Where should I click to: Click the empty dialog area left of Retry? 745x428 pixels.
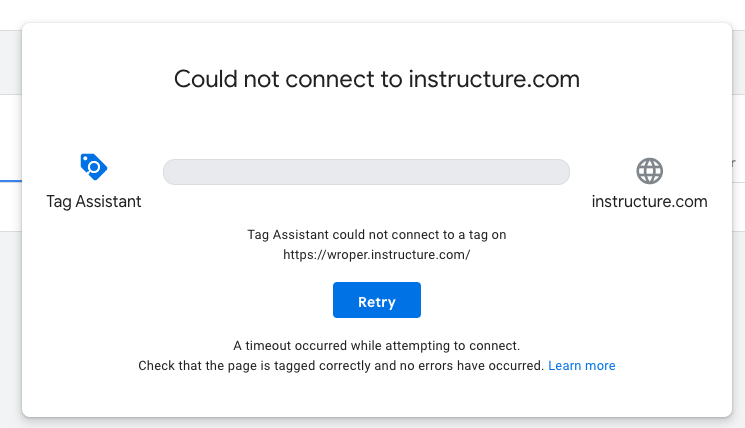tap(200, 301)
